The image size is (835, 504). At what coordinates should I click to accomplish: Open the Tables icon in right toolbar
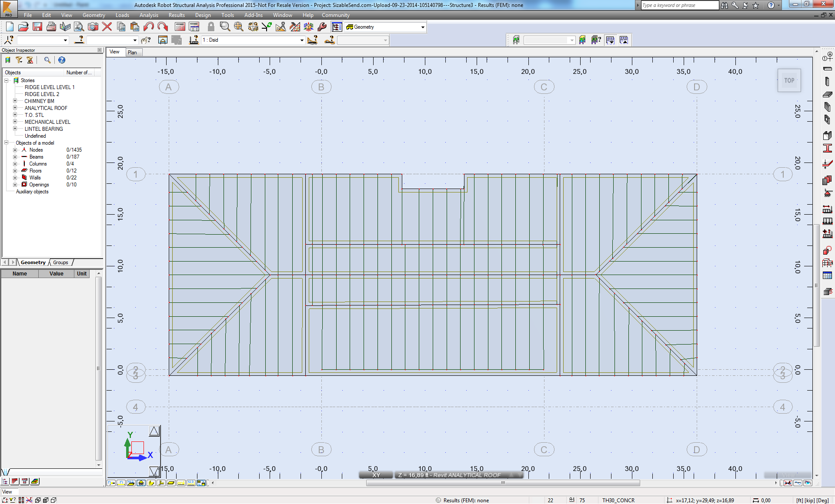(828, 275)
